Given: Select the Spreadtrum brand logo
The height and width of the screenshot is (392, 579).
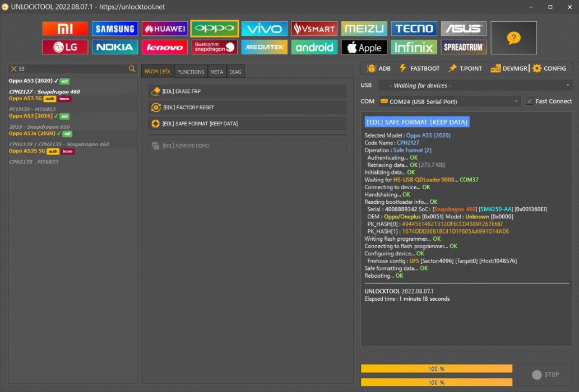Looking at the screenshot, I should 464,47.
